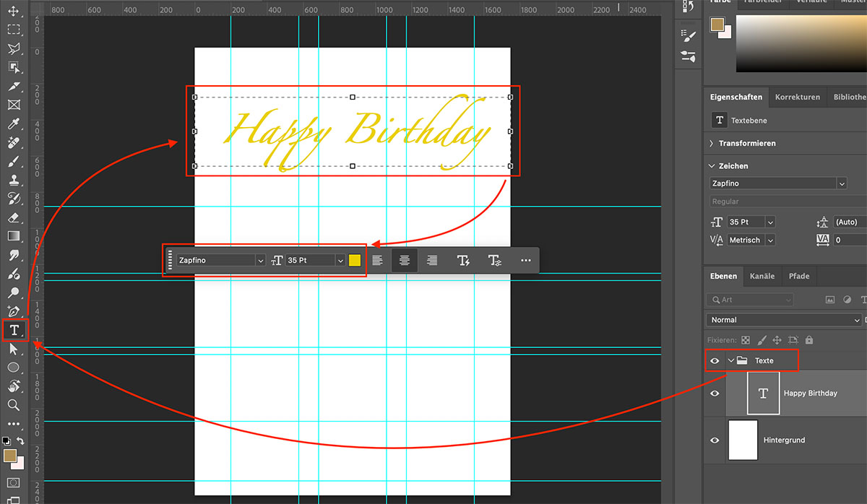Click foreground color swatch in Farbe panel
The image size is (867, 504).
(x=719, y=25)
